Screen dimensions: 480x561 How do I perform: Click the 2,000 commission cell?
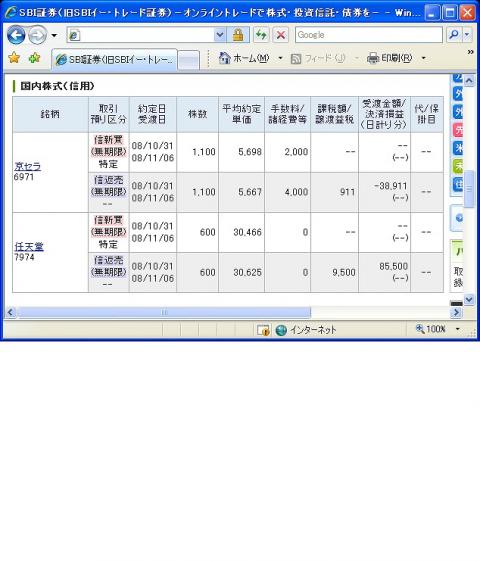pos(288,152)
